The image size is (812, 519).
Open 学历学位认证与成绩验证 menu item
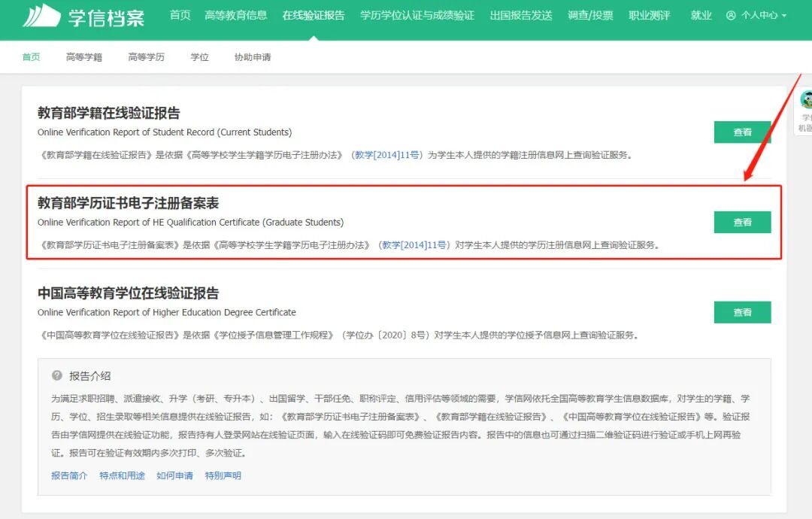click(x=417, y=14)
